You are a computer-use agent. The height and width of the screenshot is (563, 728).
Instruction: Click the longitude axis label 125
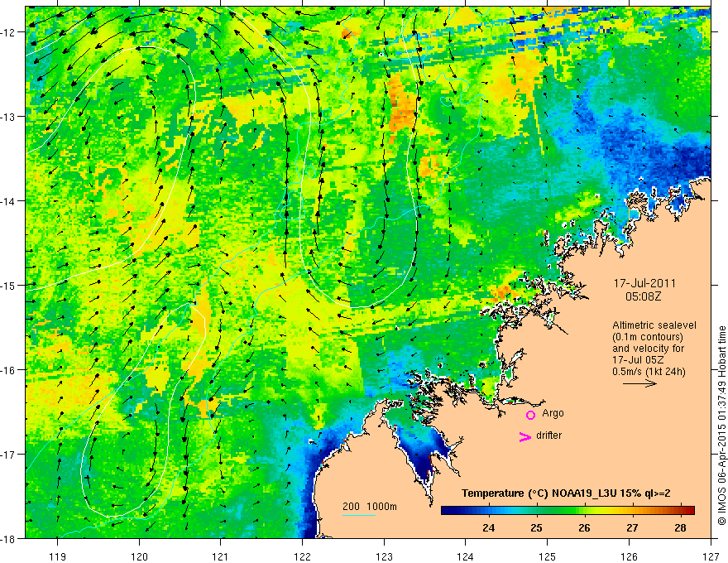point(548,556)
